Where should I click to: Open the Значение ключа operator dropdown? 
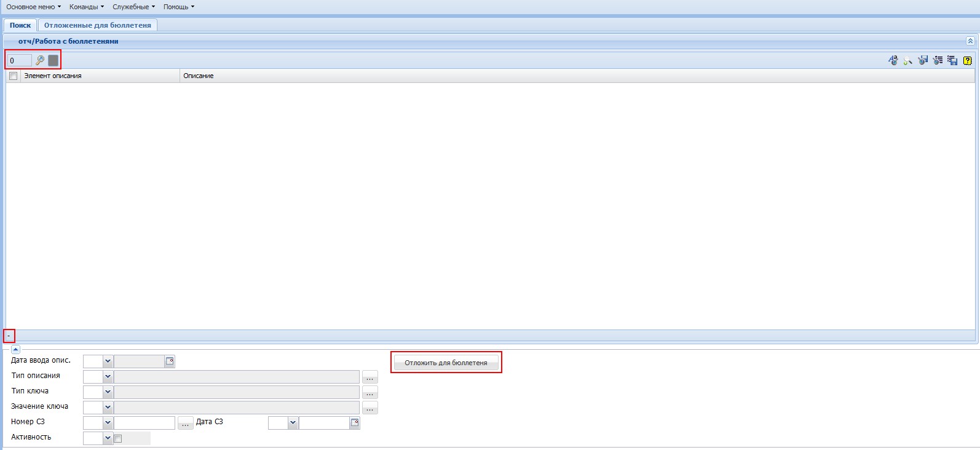coord(108,408)
